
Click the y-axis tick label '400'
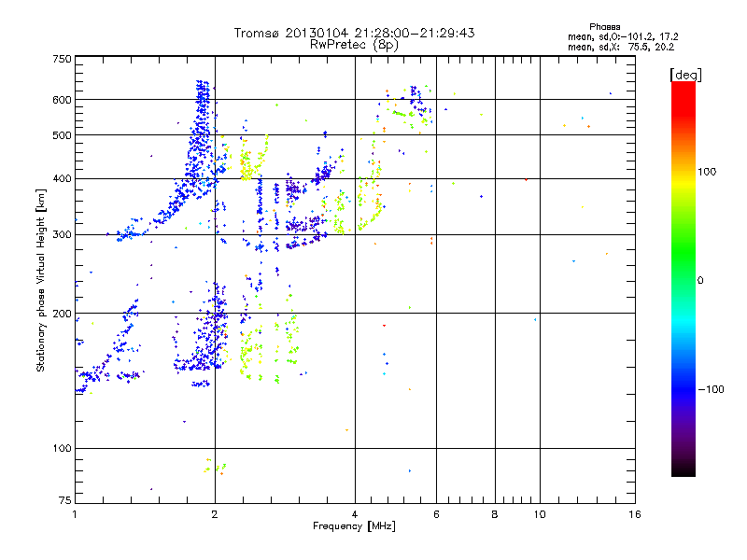(63, 179)
